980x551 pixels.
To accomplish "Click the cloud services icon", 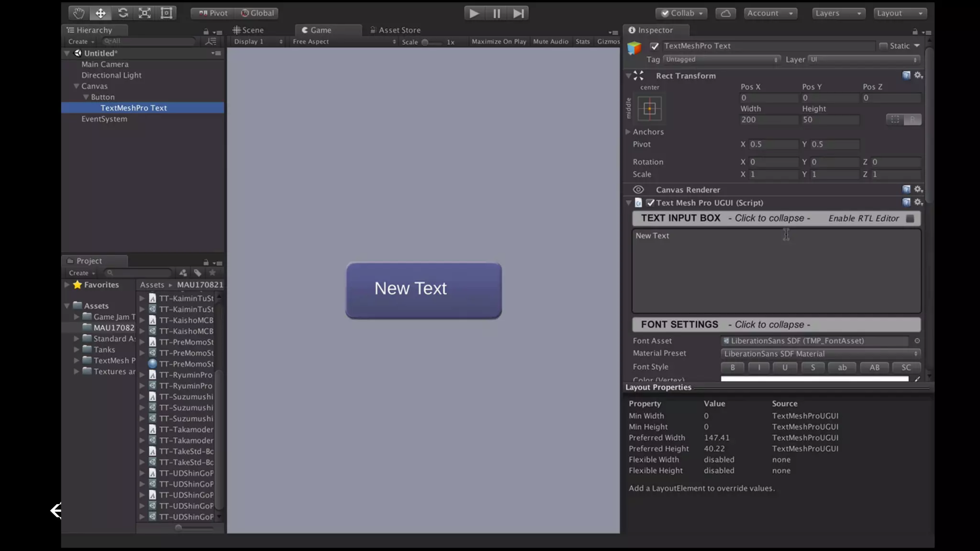I will [x=725, y=13].
